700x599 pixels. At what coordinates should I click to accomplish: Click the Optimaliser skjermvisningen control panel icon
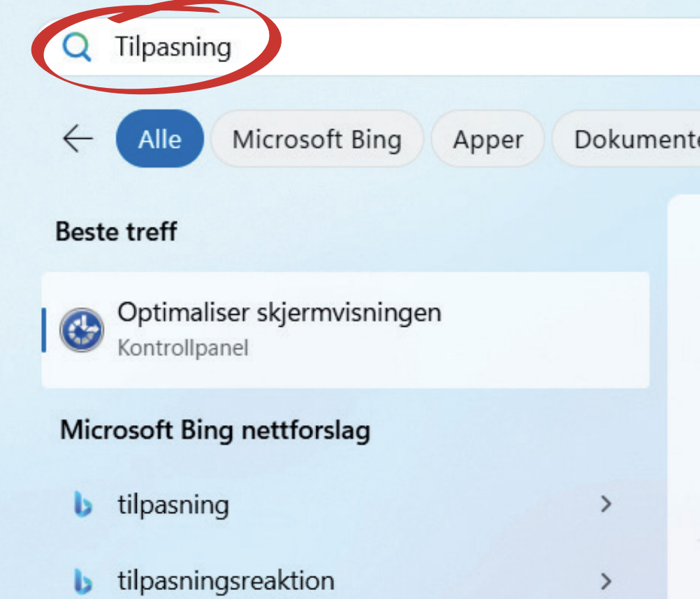point(82,330)
